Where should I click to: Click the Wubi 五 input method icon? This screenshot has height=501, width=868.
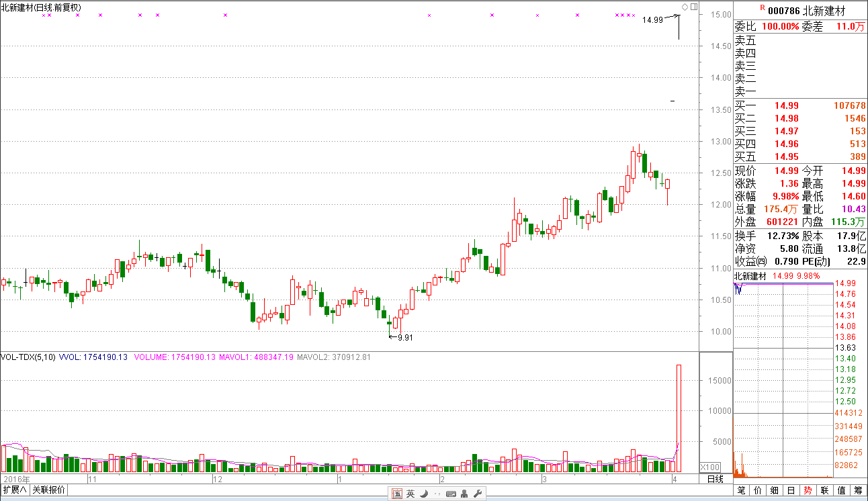[x=398, y=494]
